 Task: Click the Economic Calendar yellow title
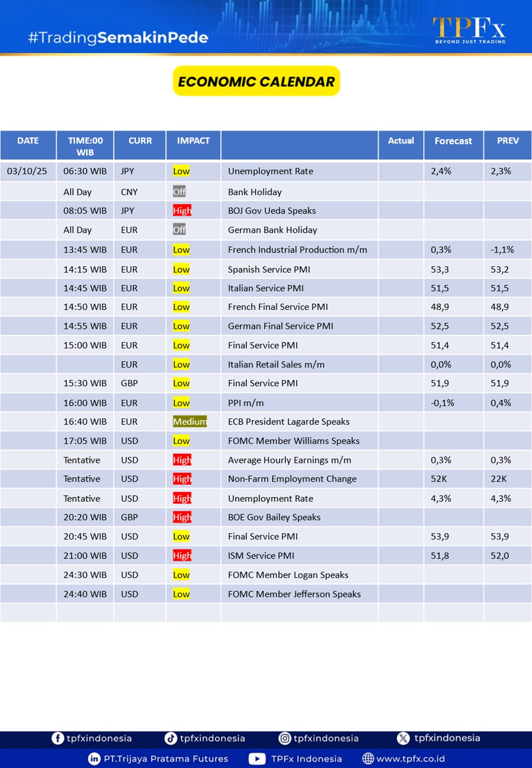point(256,81)
